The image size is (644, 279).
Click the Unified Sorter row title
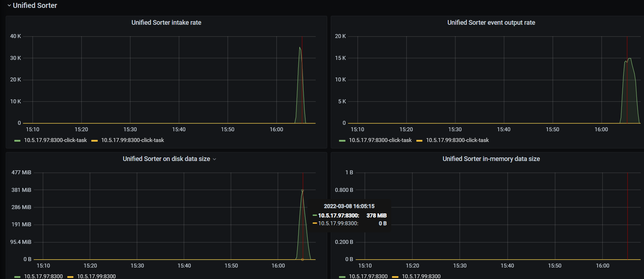(x=35, y=6)
